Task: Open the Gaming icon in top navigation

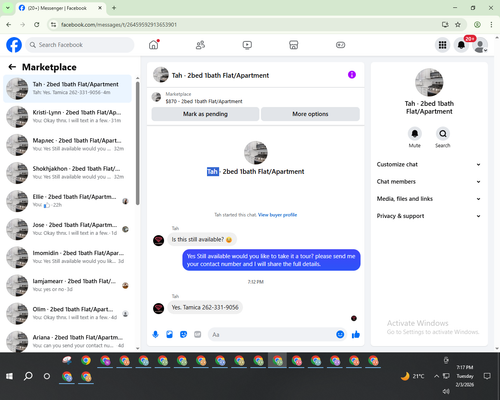Action: (x=340, y=45)
